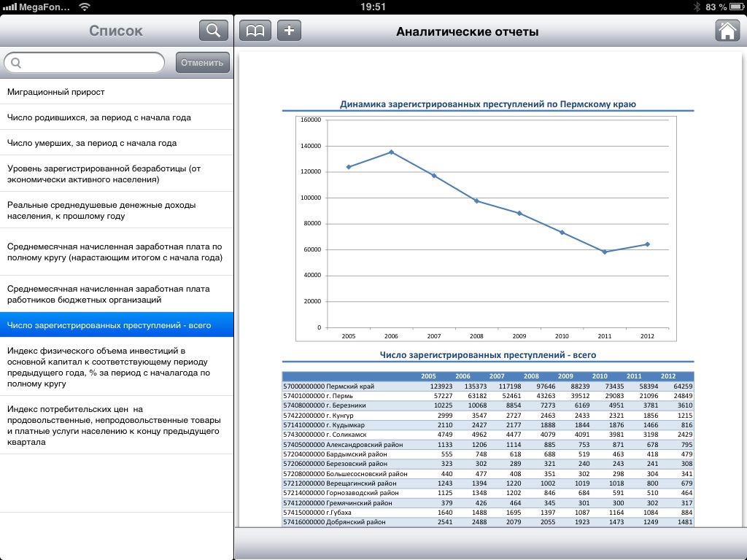Tap the magnifier inside the search field
Screen dimensions: 747x560
point(16,63)
